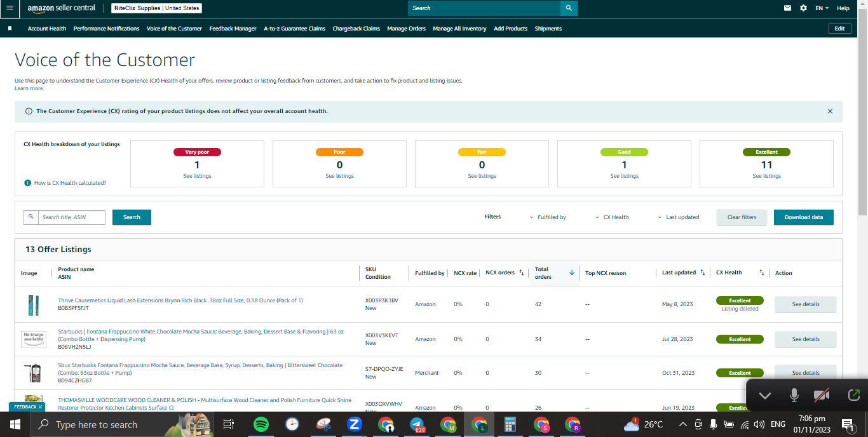Click the bookmark flag icon in favorites bar

[10, 29]
